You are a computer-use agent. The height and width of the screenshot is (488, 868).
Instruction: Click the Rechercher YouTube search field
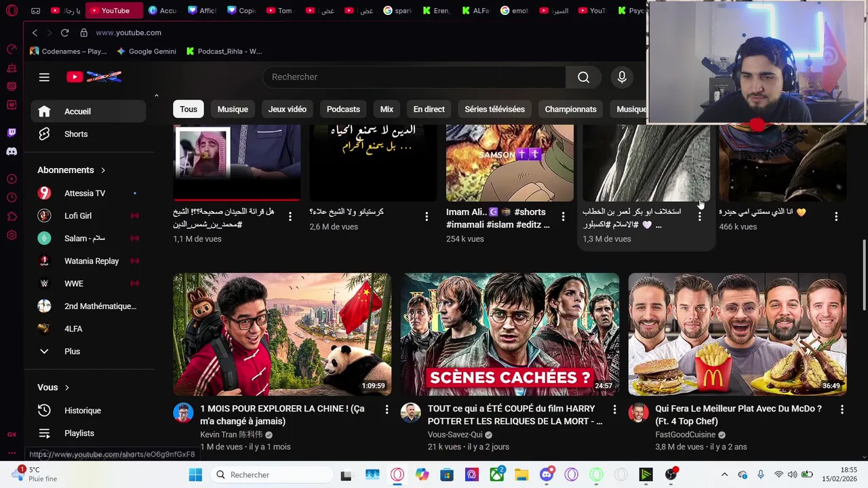pyautogui.click(x=414, y=77)
